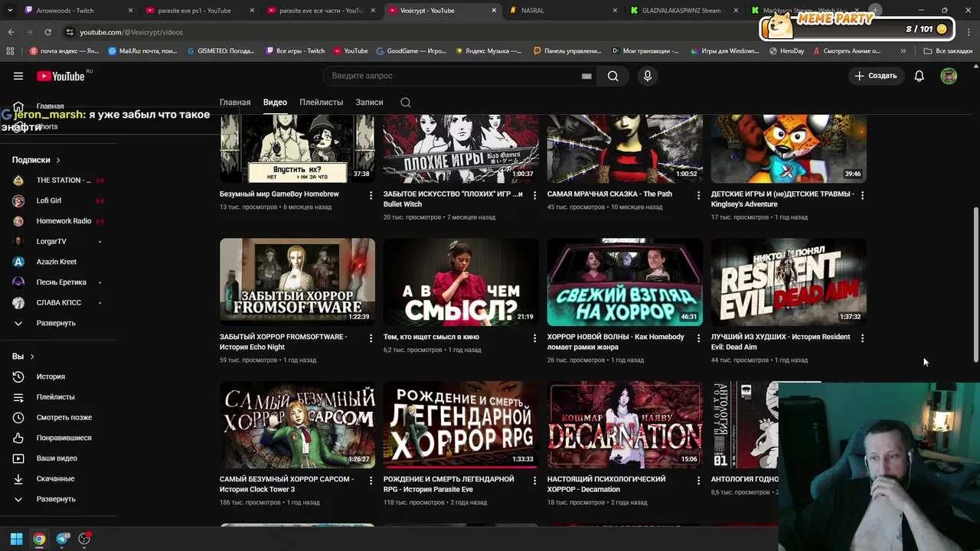Open Windows Start menu
This screenshot has height=551, width=980.
click(16, 539)
